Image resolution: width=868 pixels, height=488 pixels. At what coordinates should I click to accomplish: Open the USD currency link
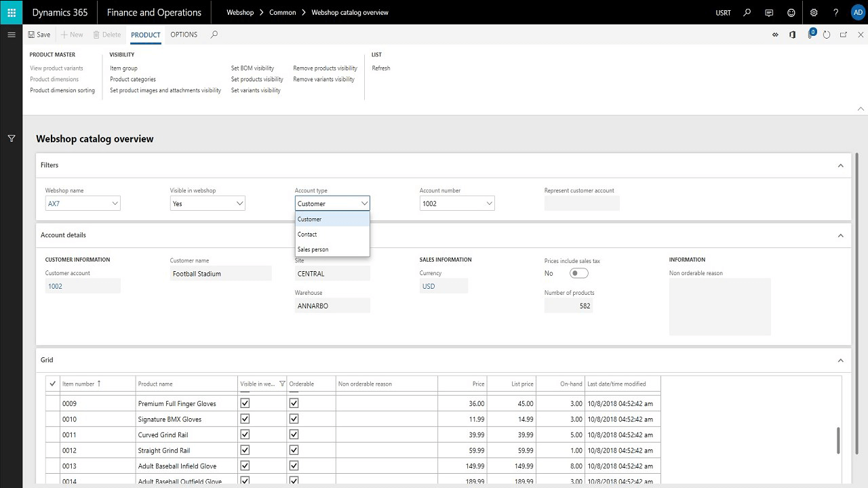(x=429, y=286)
